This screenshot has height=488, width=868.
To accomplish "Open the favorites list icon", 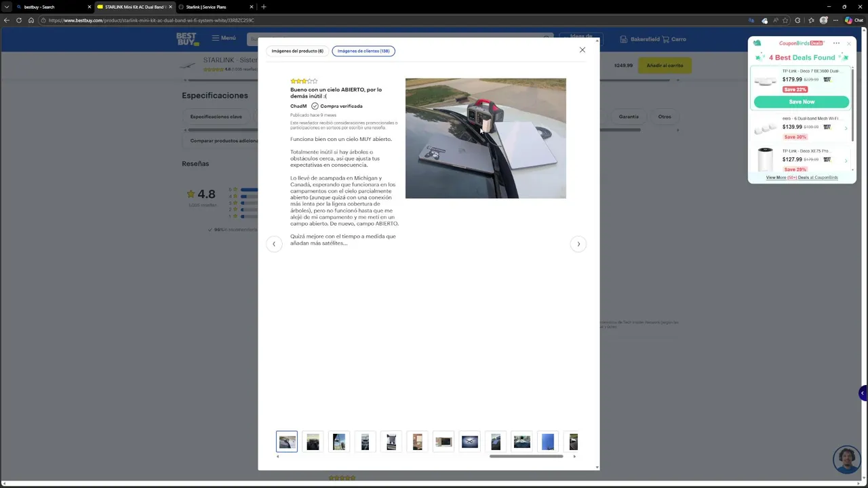I will [811, 20].
